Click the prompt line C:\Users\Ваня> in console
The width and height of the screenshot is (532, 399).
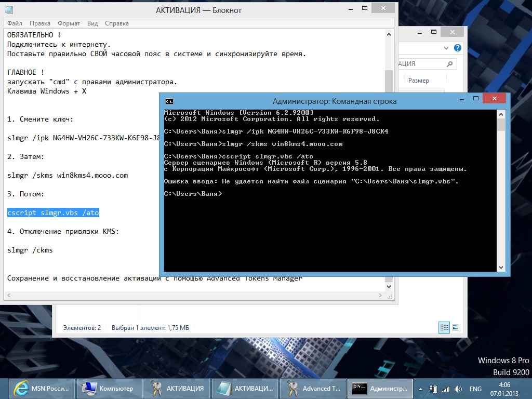point(193,194)
